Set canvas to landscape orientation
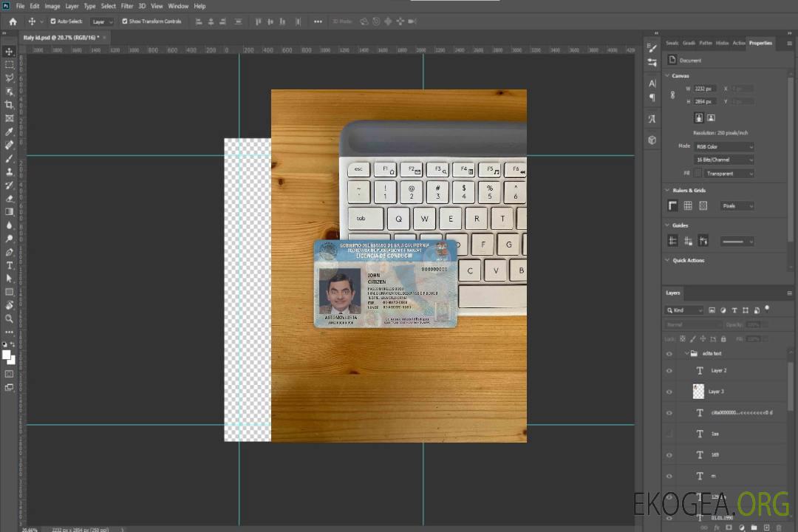The height and width of the screenshot is (532, 798). click(711, 117)
